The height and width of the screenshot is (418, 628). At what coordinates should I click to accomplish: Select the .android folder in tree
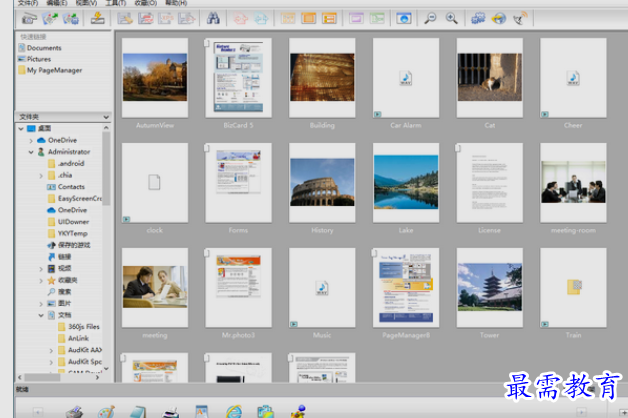pyautogui.click(x=71, y=163)
